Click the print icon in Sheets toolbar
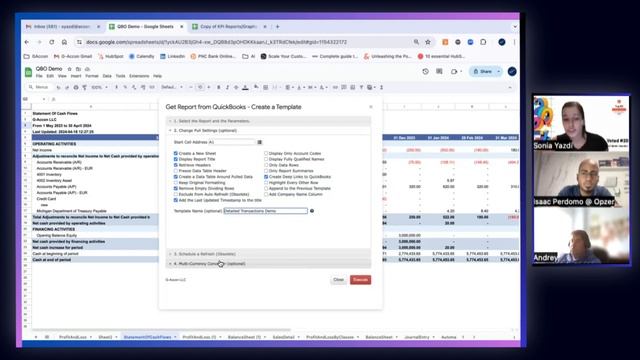 [76, 87]
